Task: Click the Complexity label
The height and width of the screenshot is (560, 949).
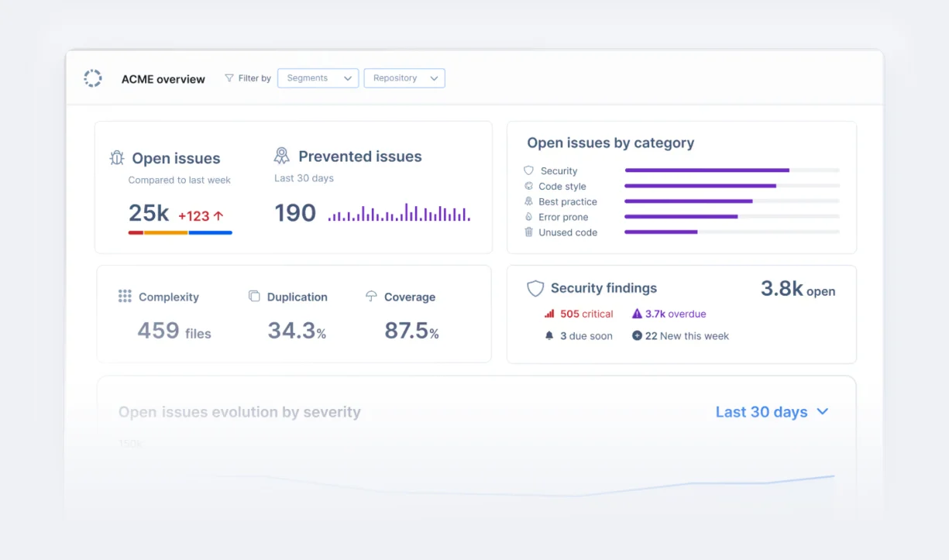Action: point(169,297)
